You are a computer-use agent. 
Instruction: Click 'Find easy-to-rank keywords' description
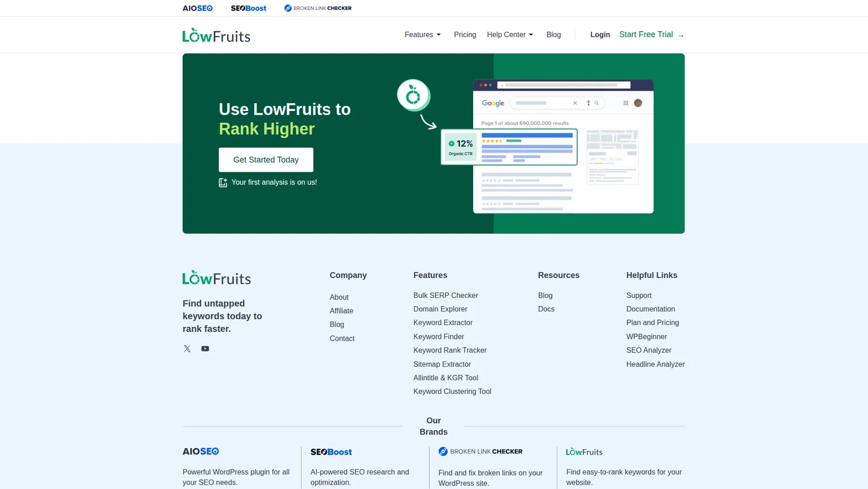tap(624, 477)
